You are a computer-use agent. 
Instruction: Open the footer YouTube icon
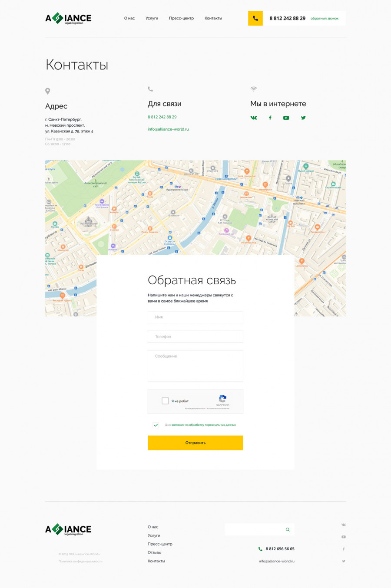pos(344,537)
